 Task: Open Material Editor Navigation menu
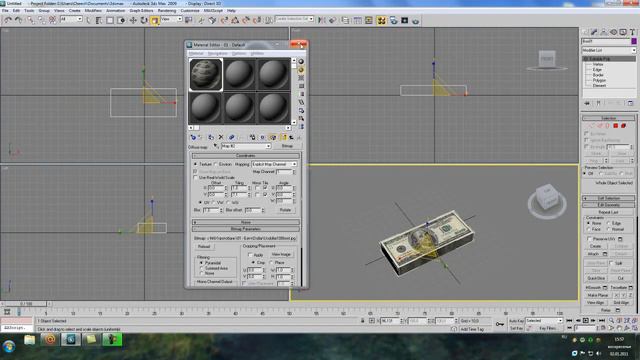[218, 53]
